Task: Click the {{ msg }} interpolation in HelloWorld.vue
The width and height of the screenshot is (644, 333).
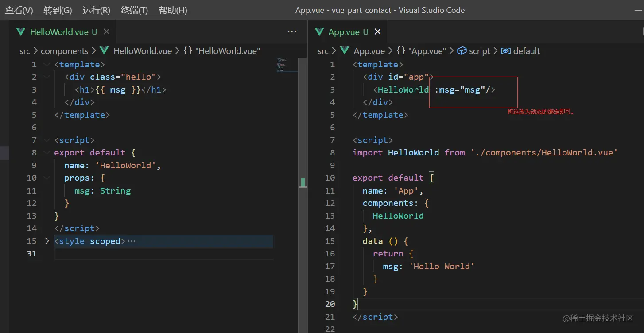Action: [x=117, y=90]
